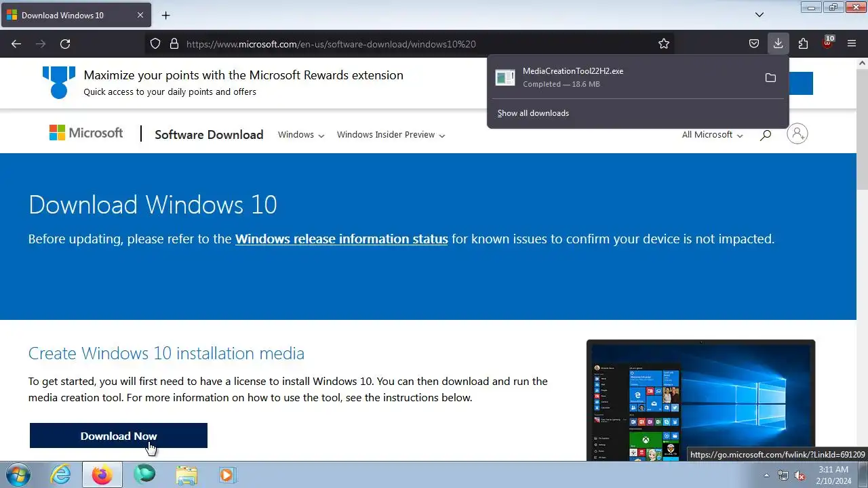Viewport: 868px width, 488px height.
Task: List all tabs dropdown arrow
Action: click(x=759, y=15)
